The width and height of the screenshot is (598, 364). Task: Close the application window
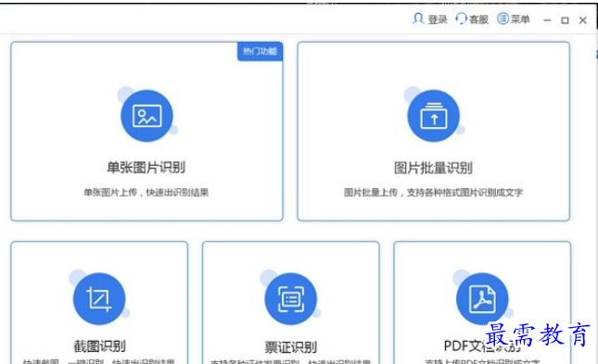point(583,20)
